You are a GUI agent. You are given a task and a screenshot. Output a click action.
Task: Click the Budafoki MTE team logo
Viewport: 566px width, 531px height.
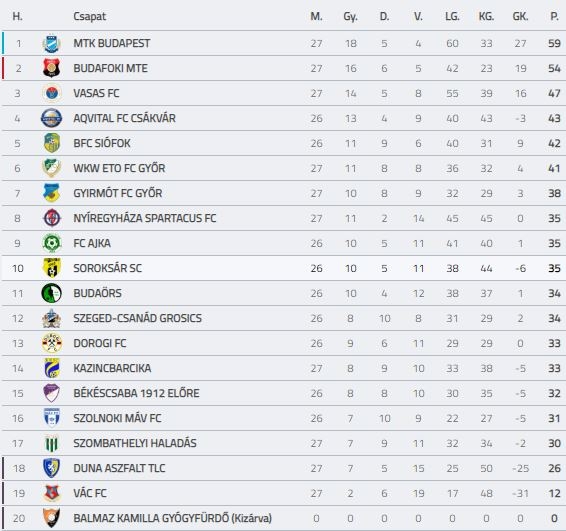(x=51, y=68)
